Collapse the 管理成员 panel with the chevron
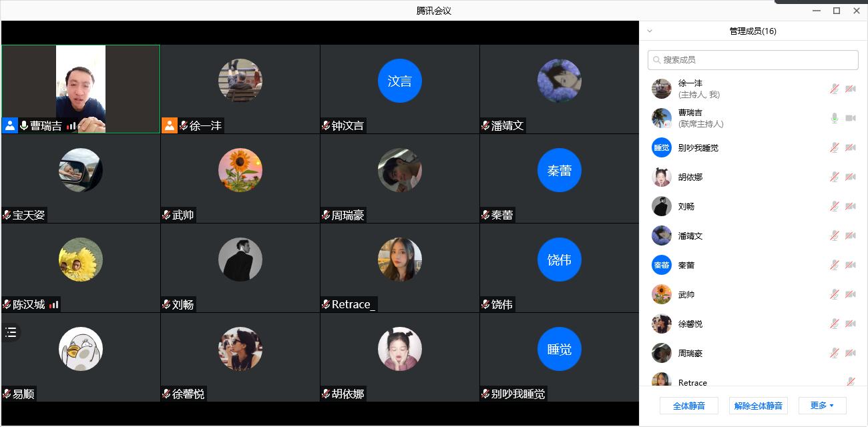868x427 pixels. pyautogui.click(x=650, y=31)
